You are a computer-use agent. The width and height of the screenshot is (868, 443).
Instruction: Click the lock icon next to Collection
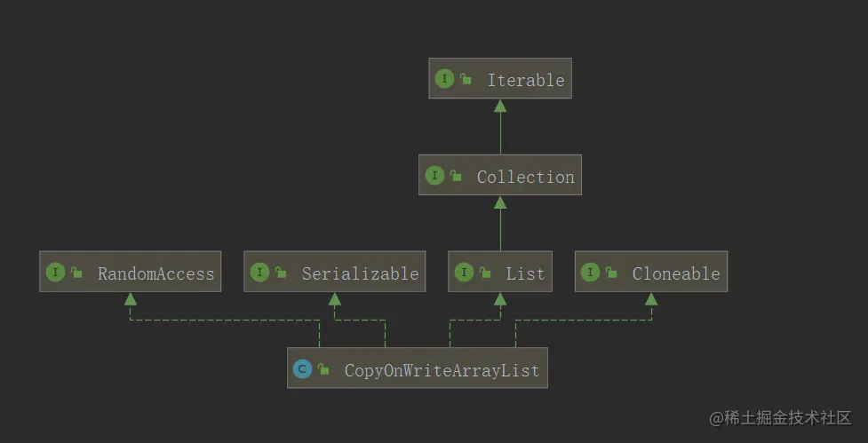pyautogui.click(x=456, y=177)
